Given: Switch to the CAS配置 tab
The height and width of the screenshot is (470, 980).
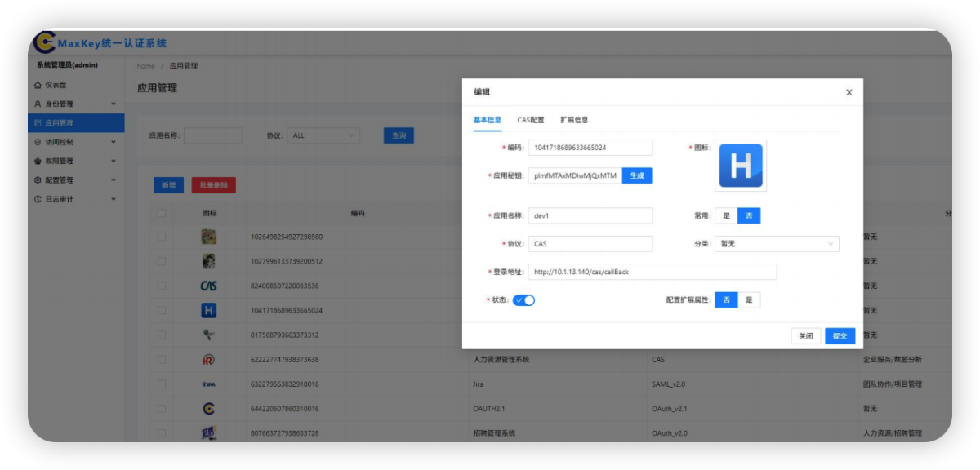Looking at the screenshot, I should tap(531, 120).
